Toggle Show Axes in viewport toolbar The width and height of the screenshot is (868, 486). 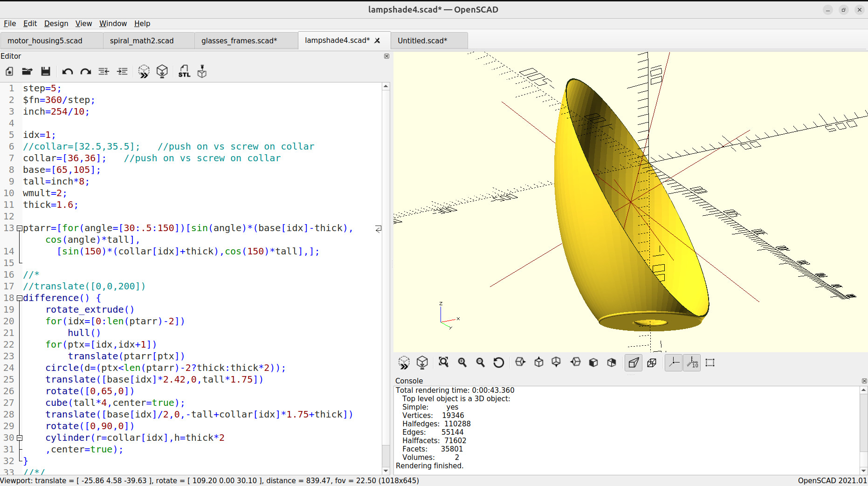click(673, 363)
